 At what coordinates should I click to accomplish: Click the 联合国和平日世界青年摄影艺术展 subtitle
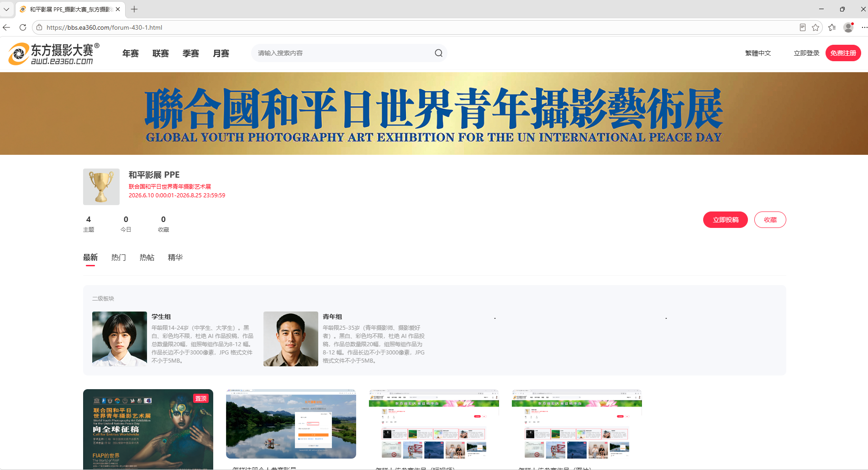(x=170, y=186)
